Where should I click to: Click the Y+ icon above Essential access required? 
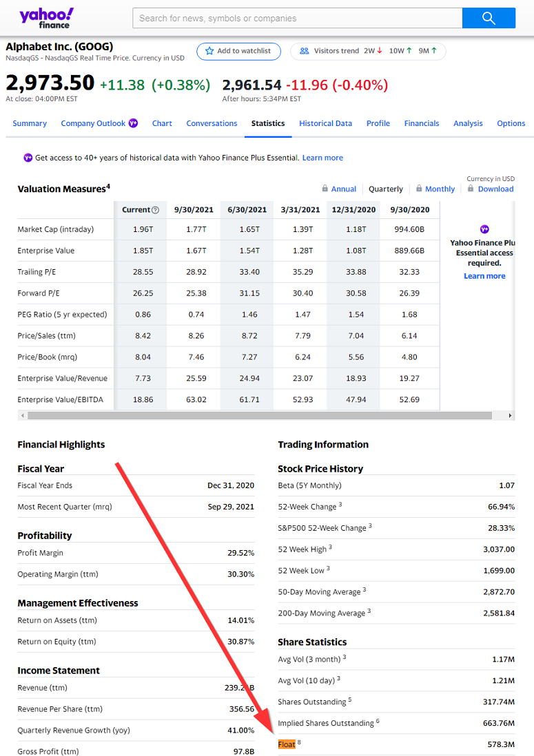(484, 229)
